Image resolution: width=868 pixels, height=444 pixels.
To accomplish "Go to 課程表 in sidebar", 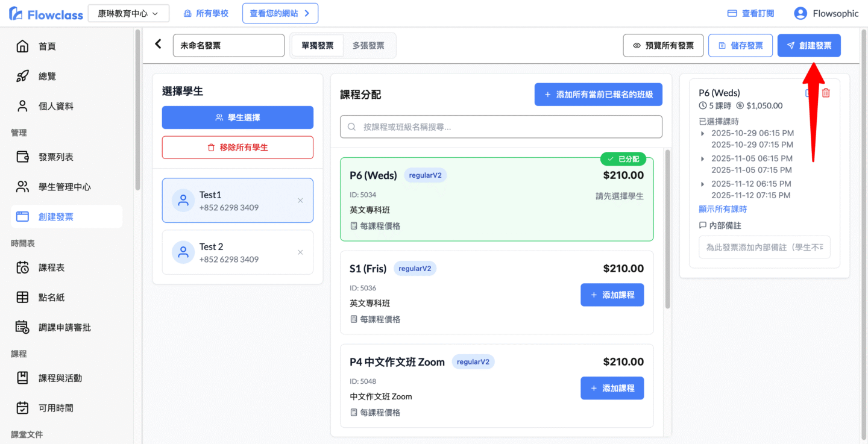I will pyautogui.click(x=51, y=267).
